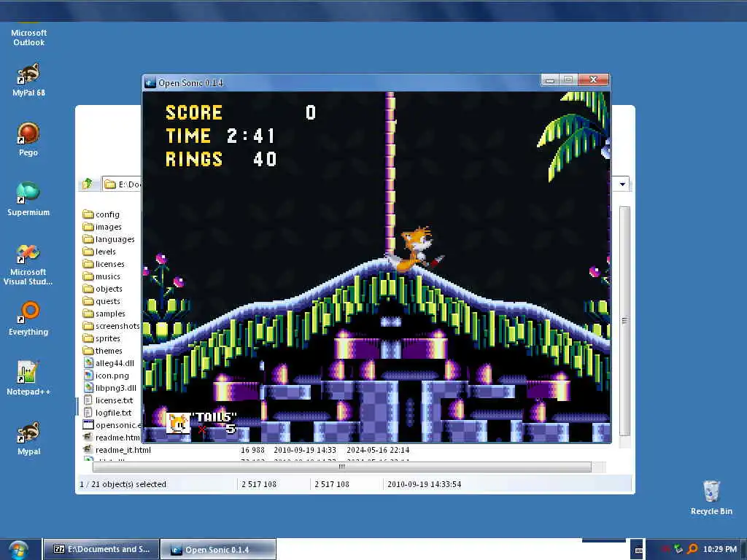Select the themes folder

tap(102, 351)
